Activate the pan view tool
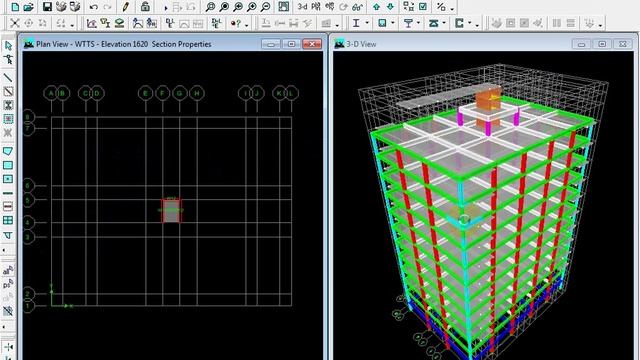 tap(283, 7)
